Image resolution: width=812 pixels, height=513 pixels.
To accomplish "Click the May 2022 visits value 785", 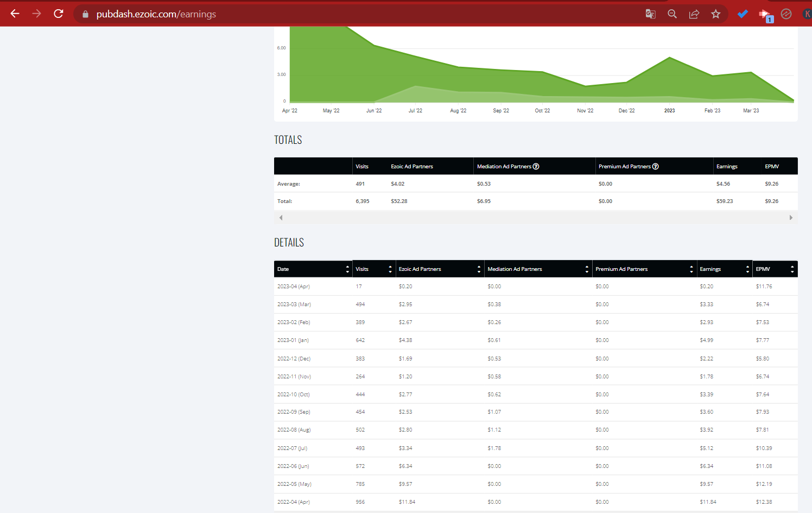I will pos(360,484).
